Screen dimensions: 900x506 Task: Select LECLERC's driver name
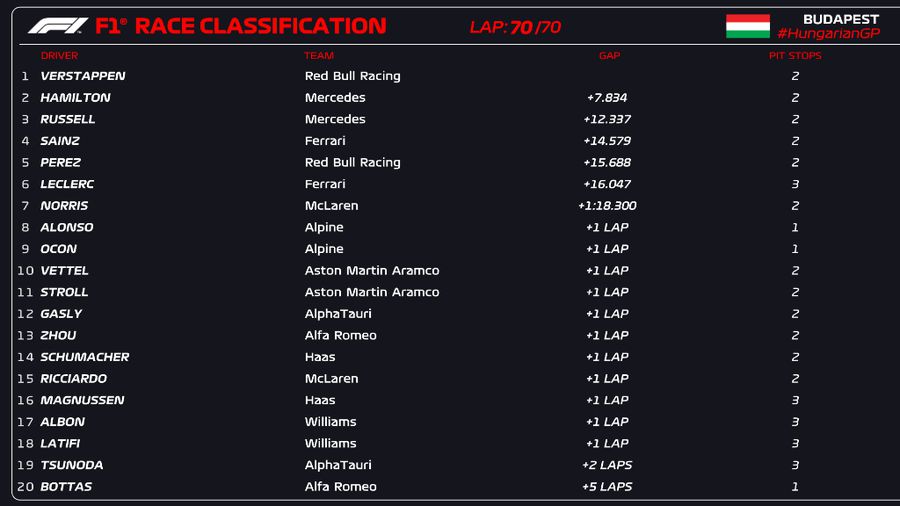pos(69,184)
